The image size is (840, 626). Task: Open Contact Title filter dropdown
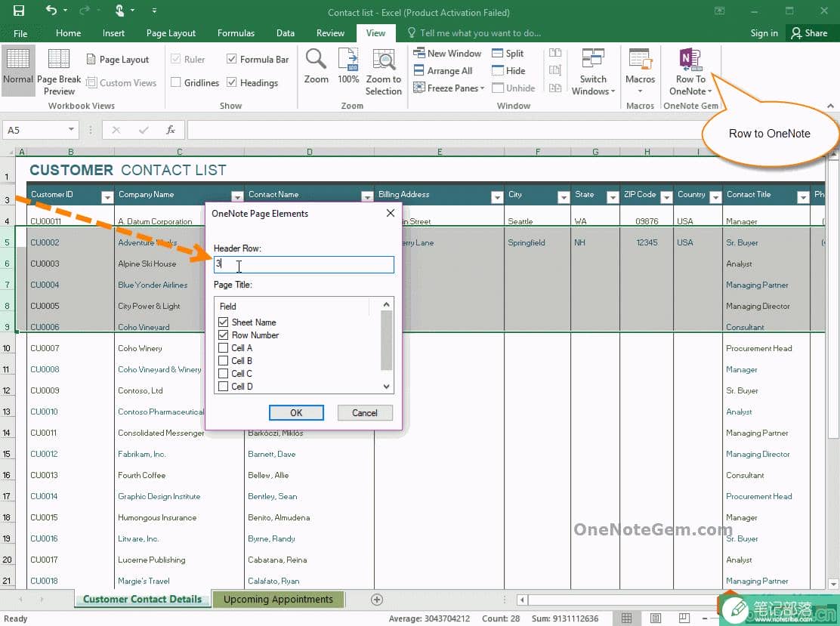[802, 198]
